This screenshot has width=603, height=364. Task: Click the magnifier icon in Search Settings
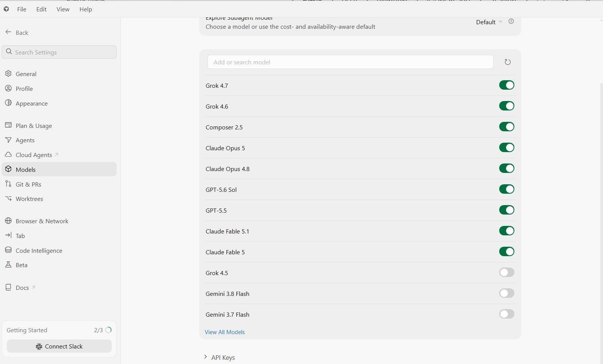point(9,52)
